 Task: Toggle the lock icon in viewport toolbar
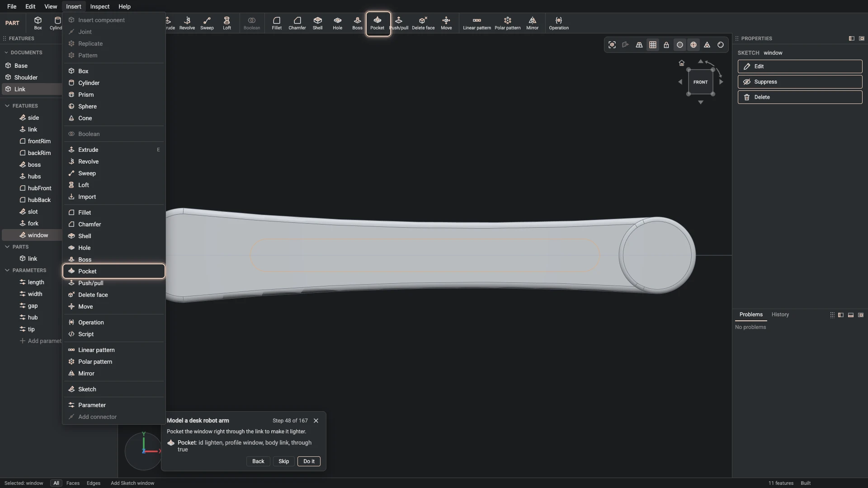click(x=666, y=45)
